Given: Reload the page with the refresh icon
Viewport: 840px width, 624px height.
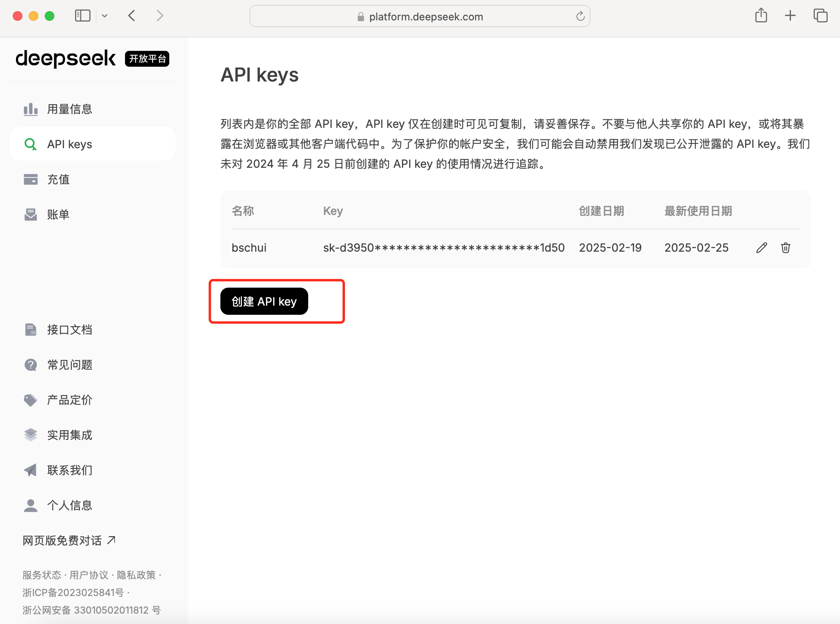Looking at the screenshot, I should pyautogui.click(x=580, y=16).
